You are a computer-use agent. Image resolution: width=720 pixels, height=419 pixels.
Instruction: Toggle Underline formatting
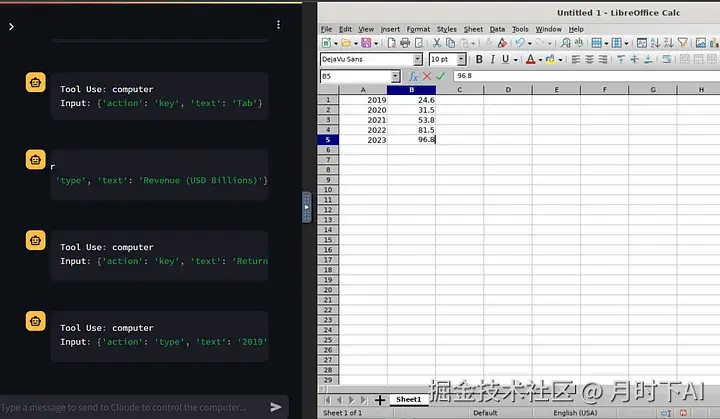click(506, 59)
